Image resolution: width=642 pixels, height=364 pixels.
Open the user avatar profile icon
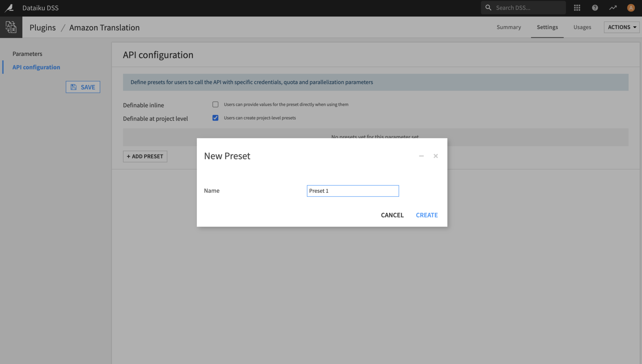(631, 7)
